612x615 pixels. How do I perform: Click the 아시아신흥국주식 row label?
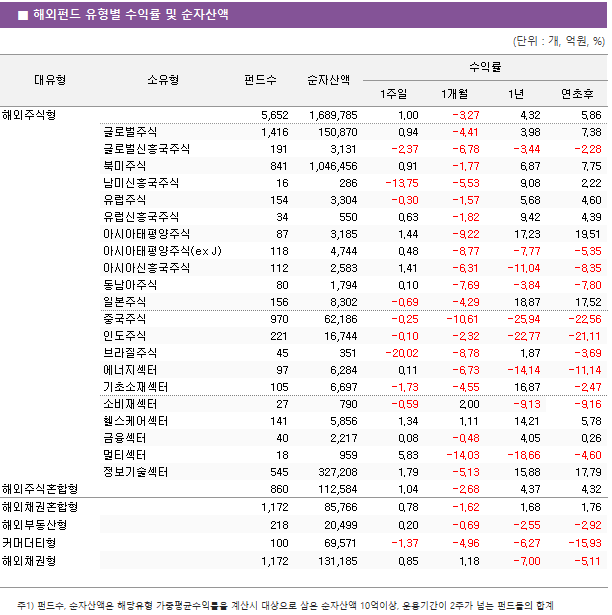click(x=146, y=268)
